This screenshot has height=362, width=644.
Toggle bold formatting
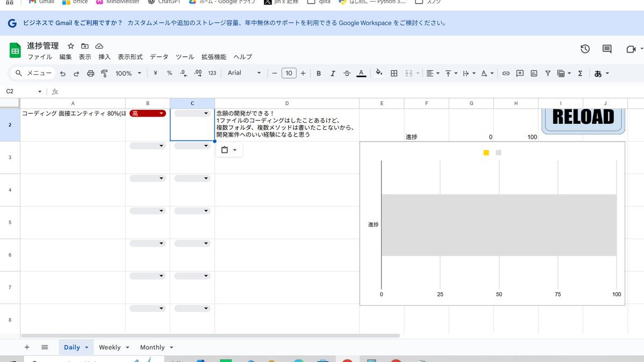tap(318, 73)
